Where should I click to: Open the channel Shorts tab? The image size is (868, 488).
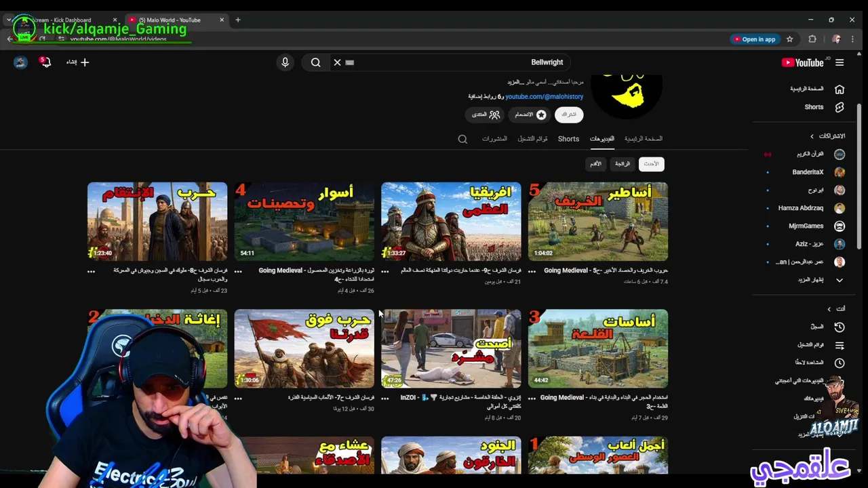pos(568,139)
